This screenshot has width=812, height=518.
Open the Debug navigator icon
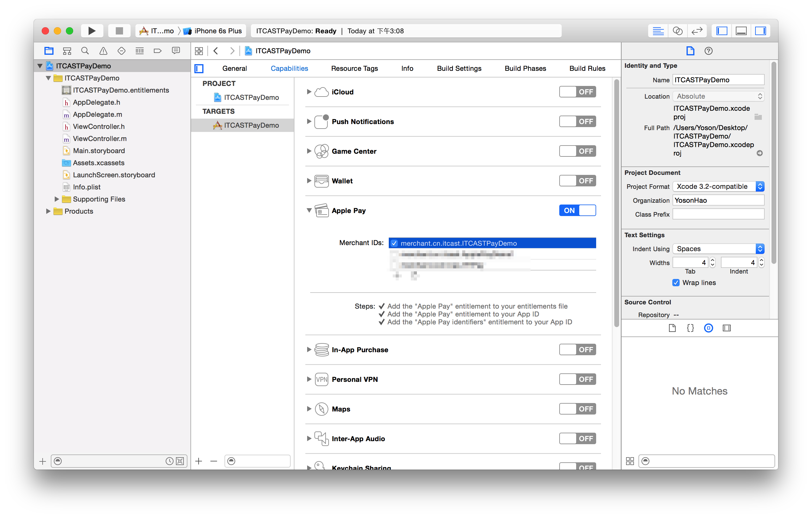pyautogui.click(x=140, y=51)
